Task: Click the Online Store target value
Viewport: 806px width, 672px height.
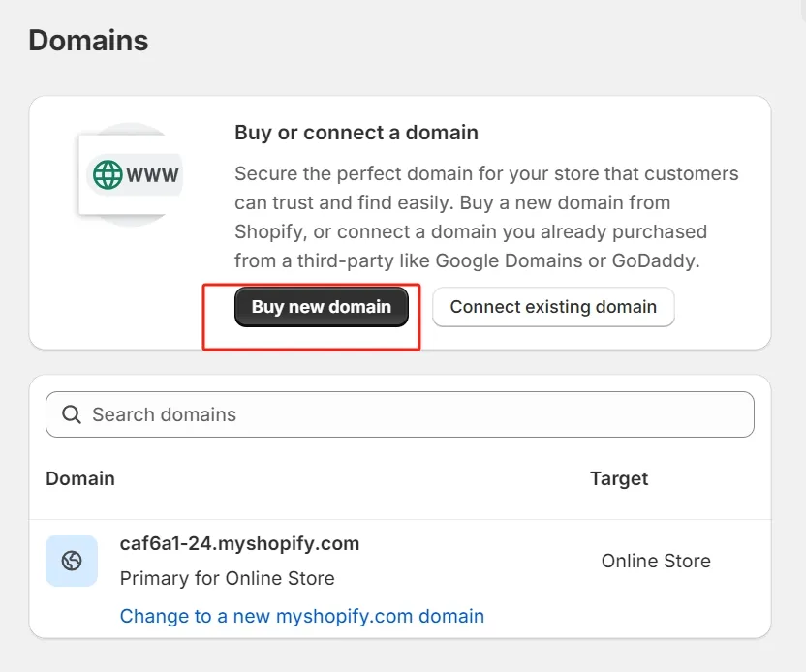Action: tap(656, 561)
